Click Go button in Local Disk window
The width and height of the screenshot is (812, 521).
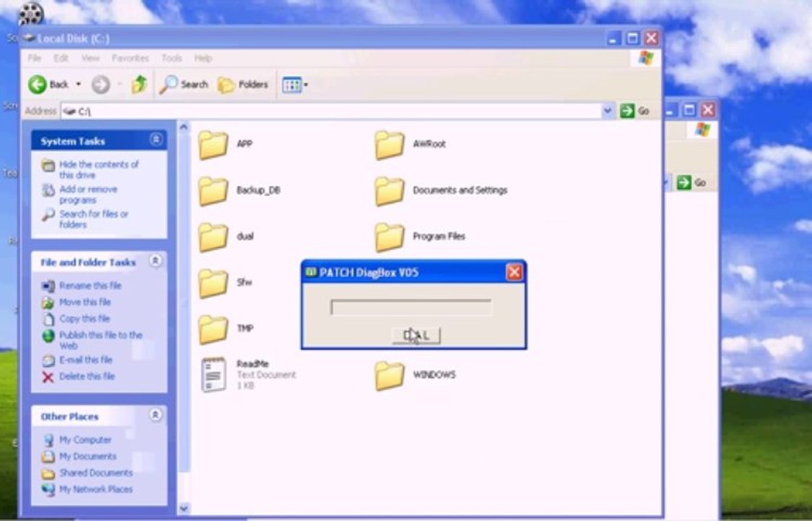635,111
